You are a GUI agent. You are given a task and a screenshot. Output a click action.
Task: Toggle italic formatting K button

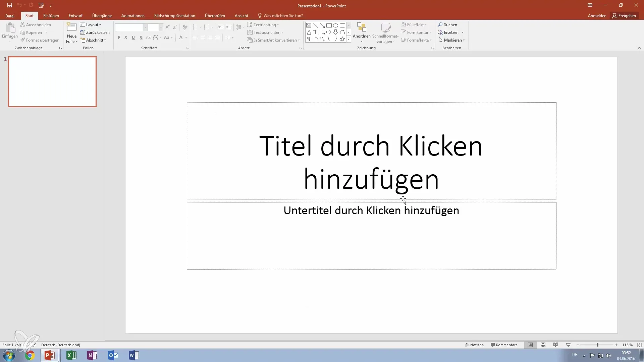click(126, 38)
